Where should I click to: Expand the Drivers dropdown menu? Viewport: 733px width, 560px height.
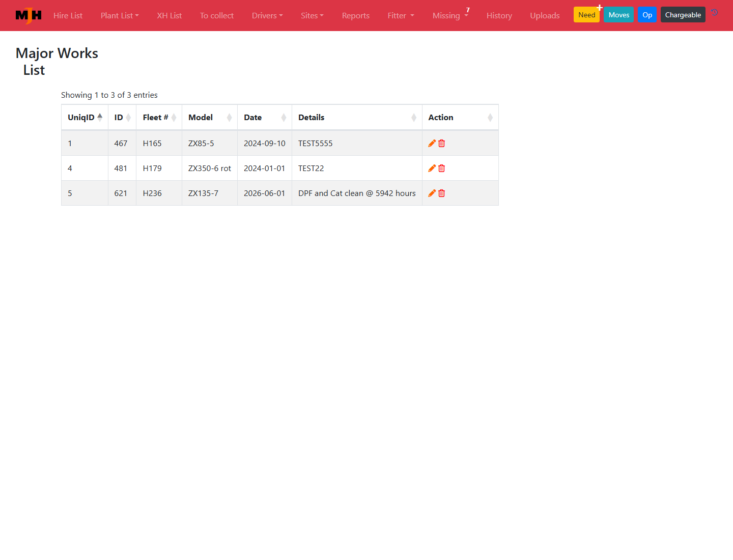267,16
